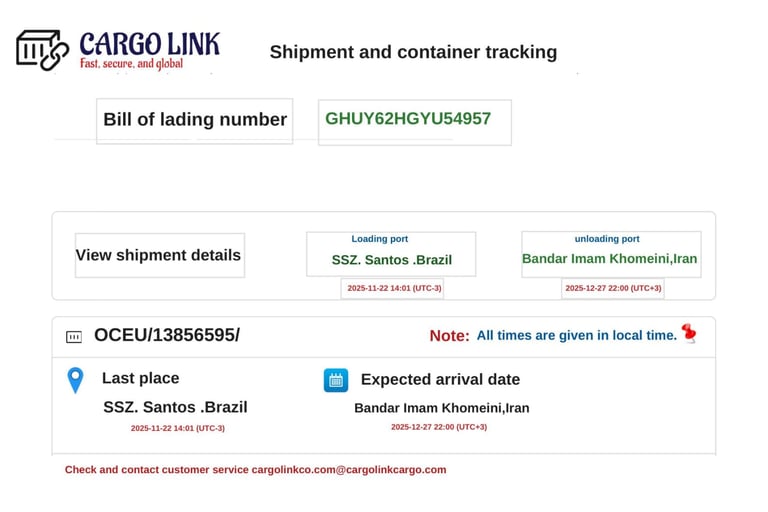Click the Cargo Link container logo icon
Viewport: 768px width, 512px height.
click(42, 49)
